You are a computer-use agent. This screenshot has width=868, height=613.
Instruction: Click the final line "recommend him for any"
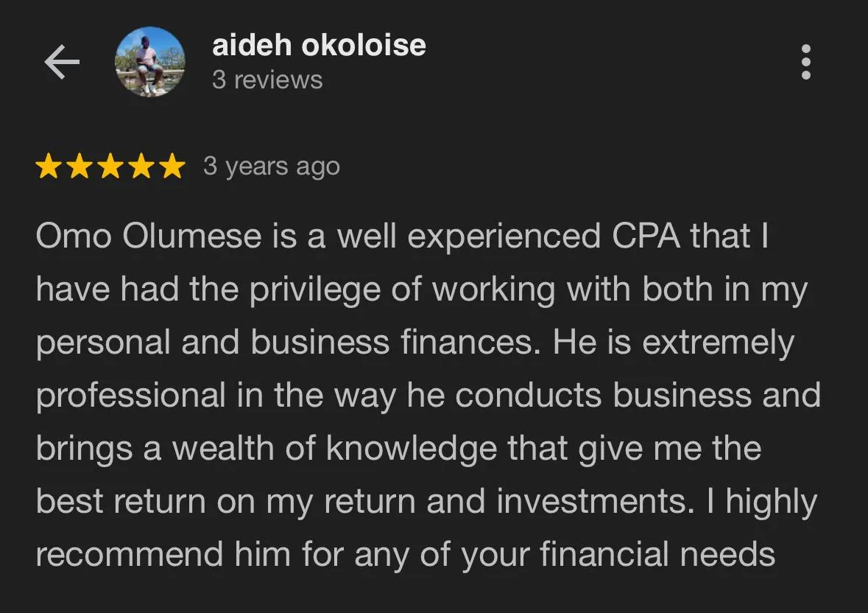tap(405, 555)
